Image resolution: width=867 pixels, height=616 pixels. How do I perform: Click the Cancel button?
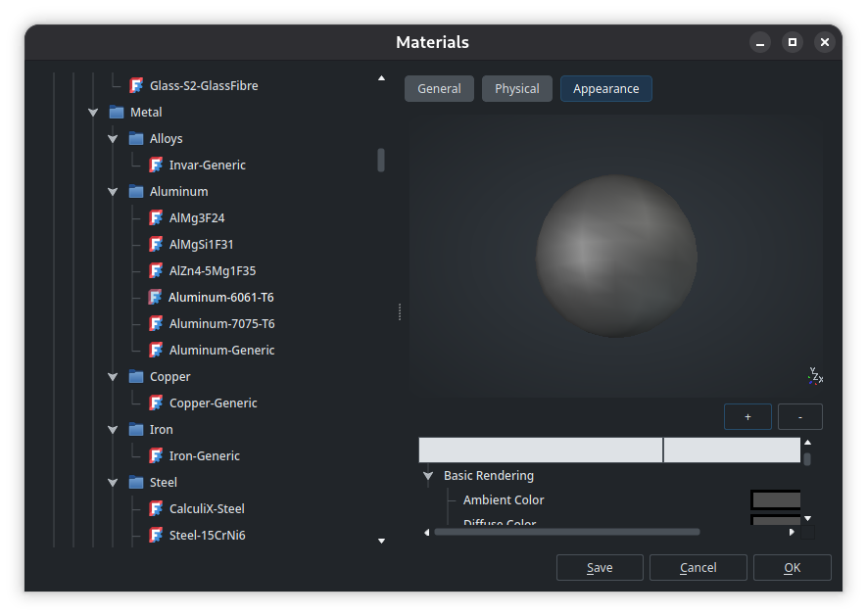[698, 567]
